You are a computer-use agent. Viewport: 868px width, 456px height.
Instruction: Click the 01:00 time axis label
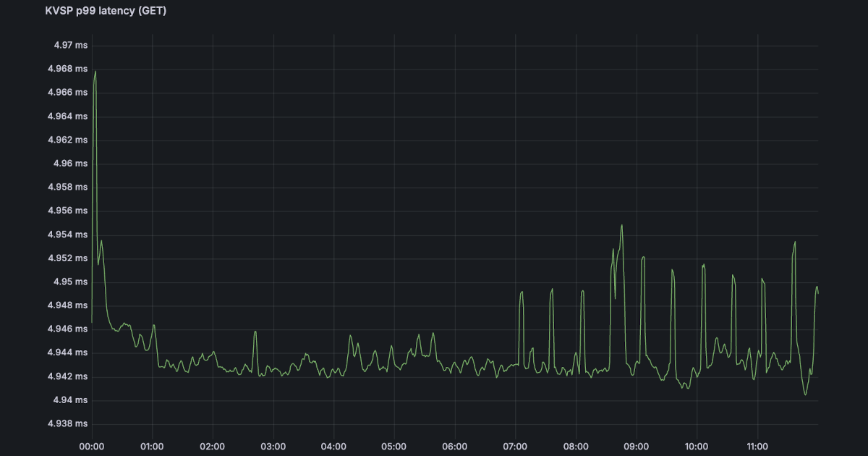[152, 447]
